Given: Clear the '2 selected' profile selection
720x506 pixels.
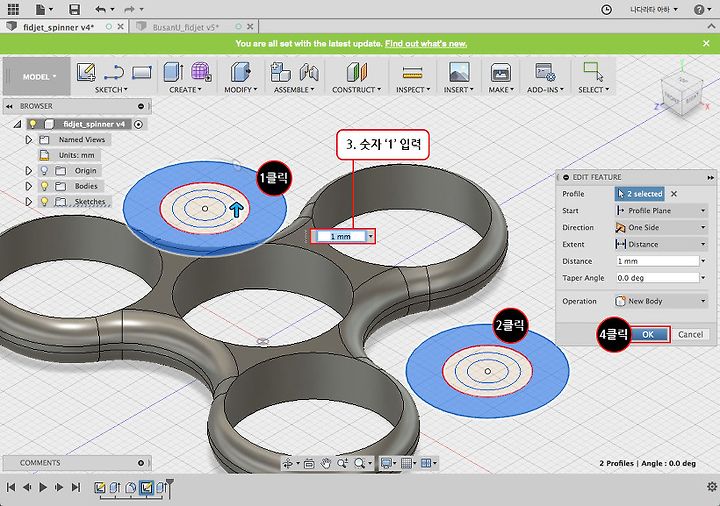Looking at the screenshot, I should tap(674, 194).
